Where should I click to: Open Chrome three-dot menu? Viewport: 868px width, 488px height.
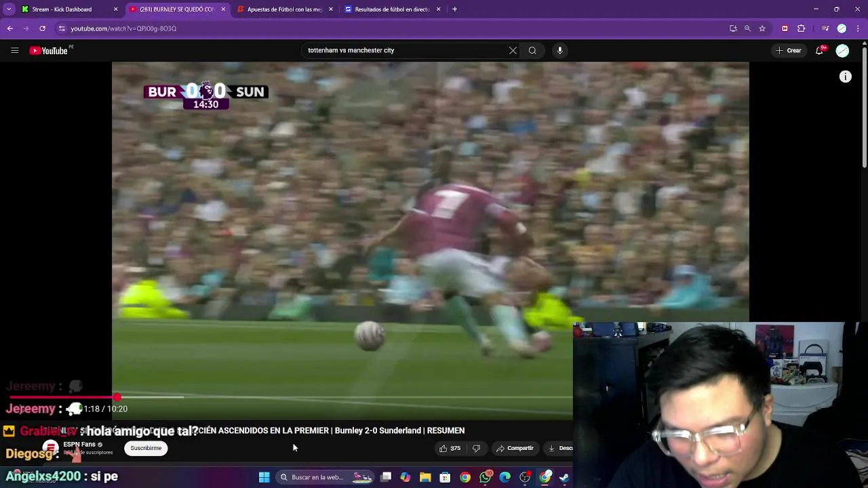(859, 28)
